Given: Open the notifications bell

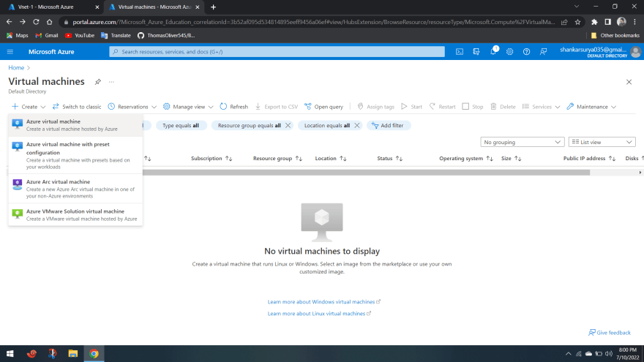Looking at the screenshot, I should 493,52.
